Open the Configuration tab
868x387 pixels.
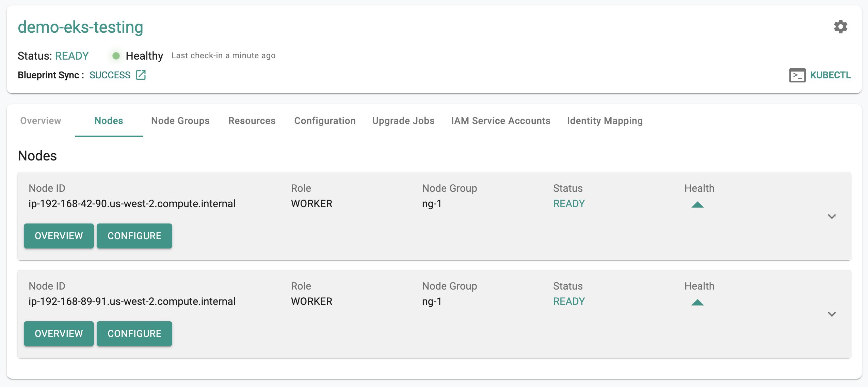point(325,121)
